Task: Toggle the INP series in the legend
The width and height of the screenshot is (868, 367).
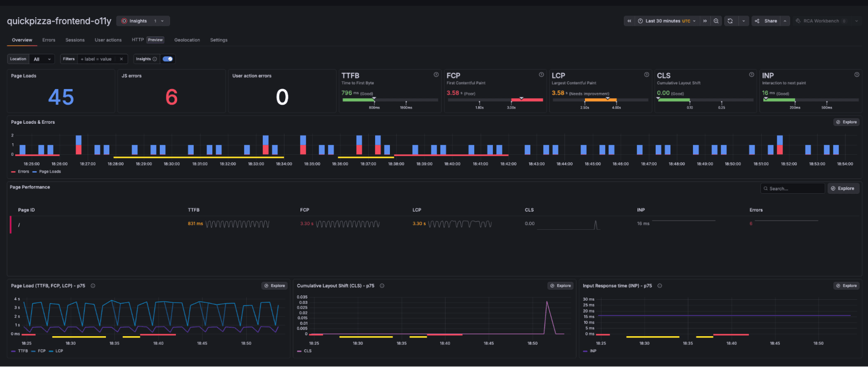Action: [590, 351]
